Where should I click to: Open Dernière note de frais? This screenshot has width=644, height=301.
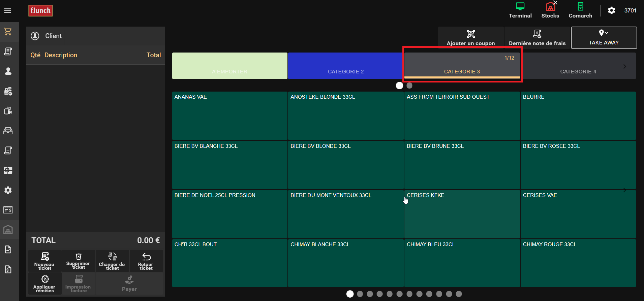pos(537,38)
